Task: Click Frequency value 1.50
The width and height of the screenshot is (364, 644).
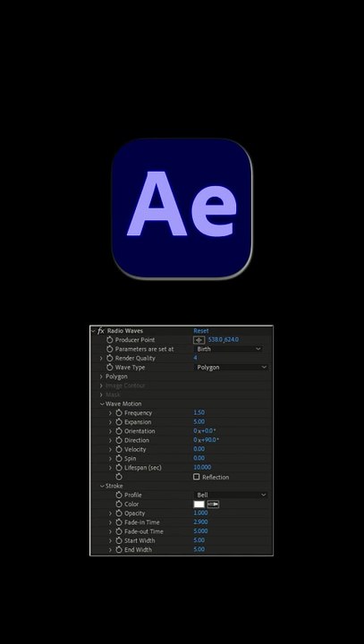Action: [x=199, y=412]
